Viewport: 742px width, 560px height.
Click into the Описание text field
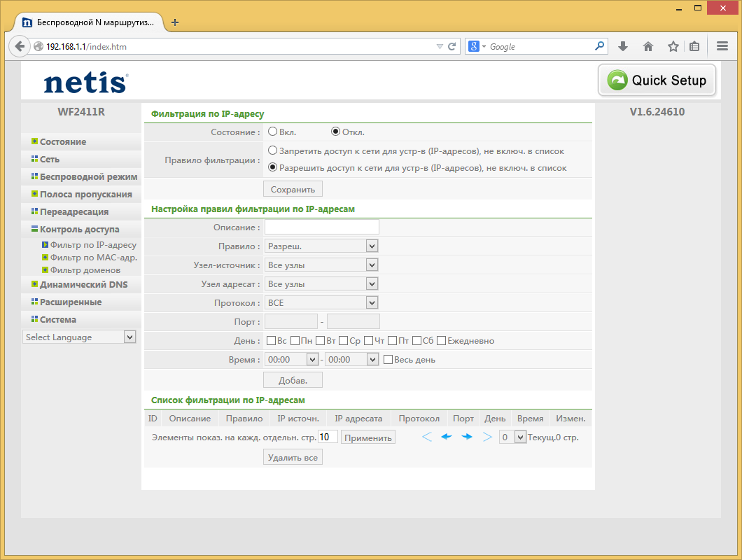[x=322, y=227]
